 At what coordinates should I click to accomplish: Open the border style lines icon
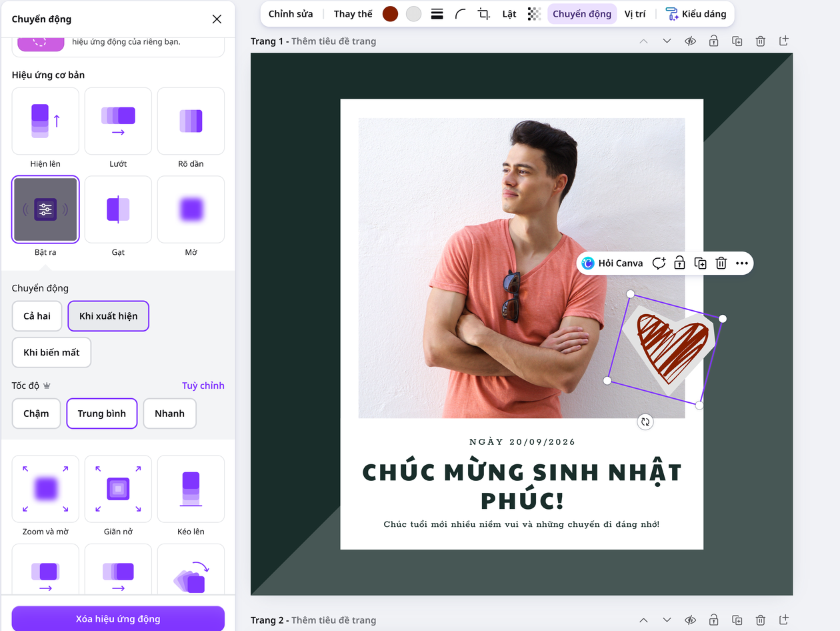[x=437, y=14]
